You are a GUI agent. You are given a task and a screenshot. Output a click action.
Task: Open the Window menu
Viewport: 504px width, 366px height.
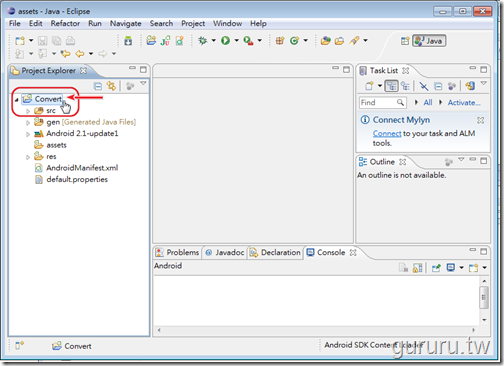coord(228,23)
